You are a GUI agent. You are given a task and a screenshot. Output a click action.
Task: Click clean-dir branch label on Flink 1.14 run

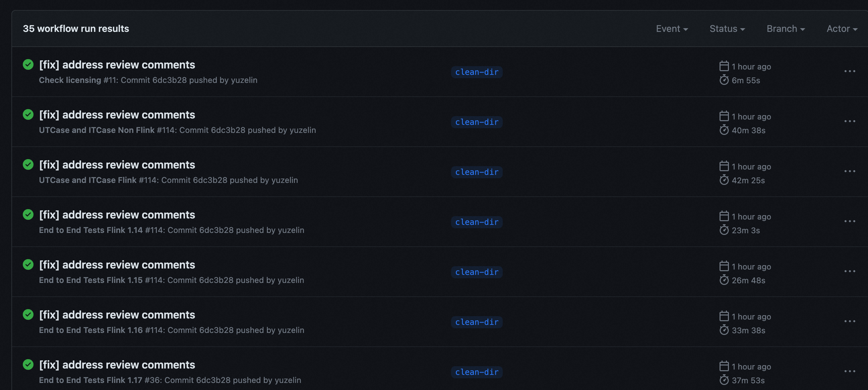tap(477, 222)
